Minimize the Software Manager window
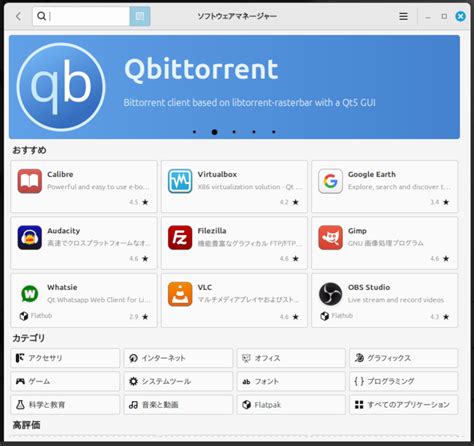The width and height of the screenshot is (474, 446). click(428, 17)
